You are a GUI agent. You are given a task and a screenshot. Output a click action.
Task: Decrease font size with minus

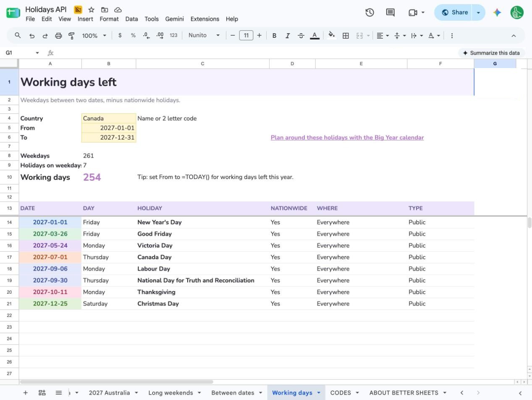click(x=233, y=36)
